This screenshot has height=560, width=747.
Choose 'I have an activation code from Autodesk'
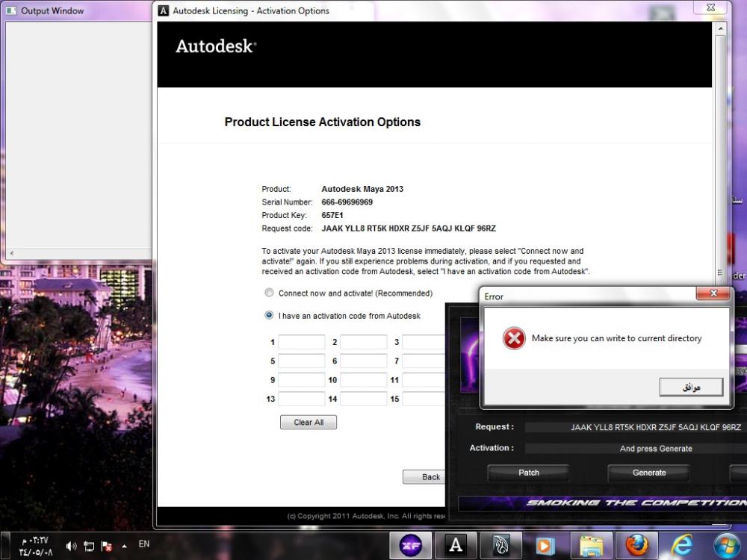[269, 316]
